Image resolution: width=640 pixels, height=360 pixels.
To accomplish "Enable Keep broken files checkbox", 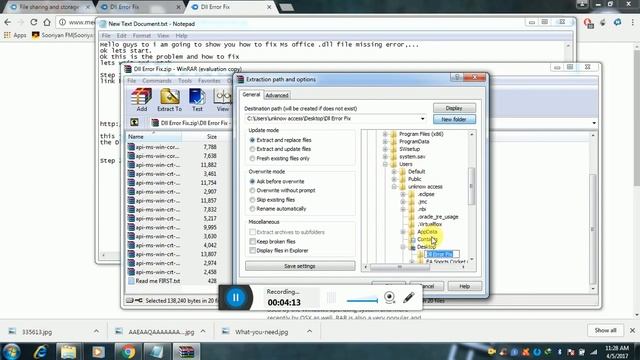I will pyautogui.click(x=252, y=242).
